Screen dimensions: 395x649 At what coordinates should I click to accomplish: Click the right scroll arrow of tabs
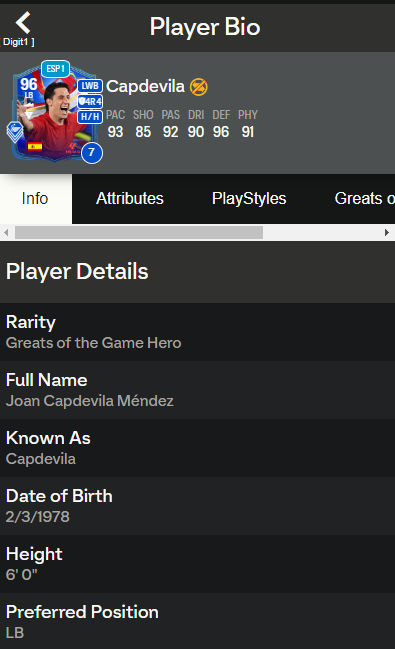click(x=387, y=232)
